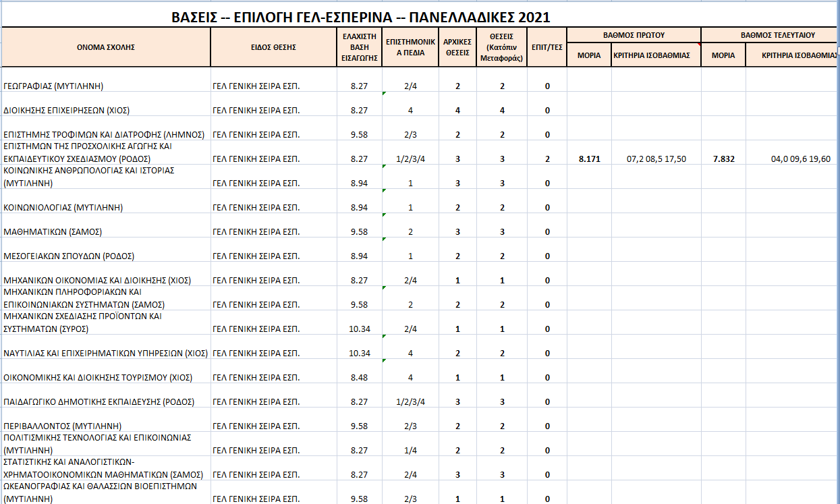Click ΜΗΧΑΝΙΚΩΝ ΣΧΕΔΙΑΣΗΣ ΠΡΟΪΟΝΤΩΝ ΚΑΙ ΣΥΣΤΗΜΑΤΩΝ (ΣΥΡΟΣ) cell
The width and height of the screenshot is (840, 504).
[x=106, y=323]
